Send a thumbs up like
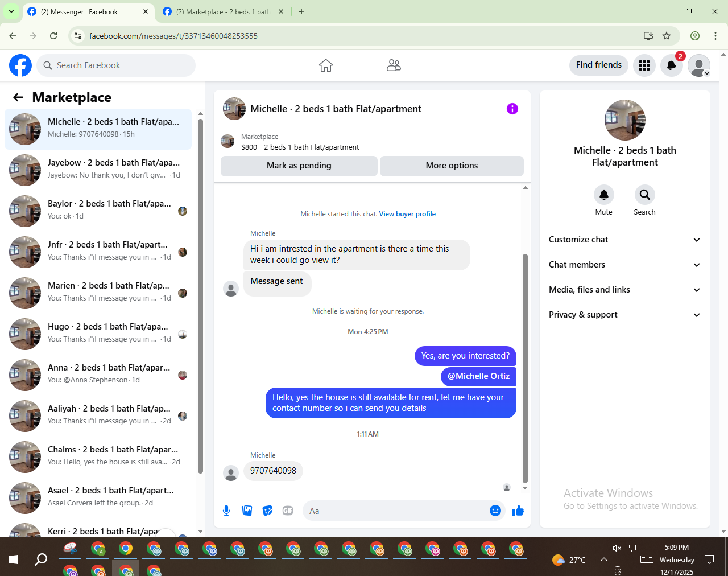This screenshot has width=728, height=576. pos(518,511)
